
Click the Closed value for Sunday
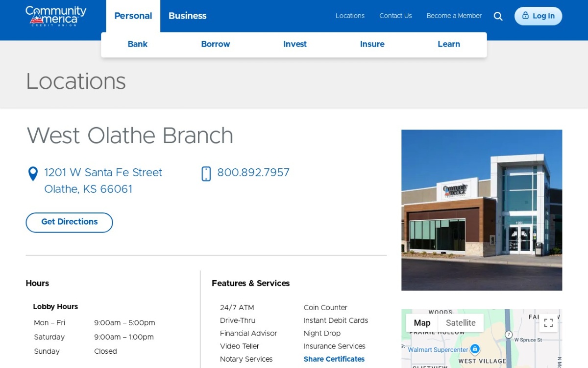[x=105, y=351]
